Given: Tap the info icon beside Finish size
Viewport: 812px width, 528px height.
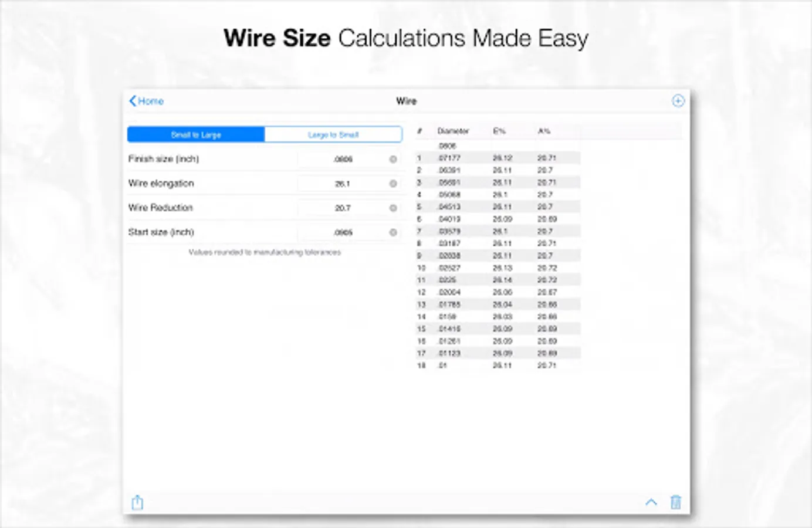Looking at the screenshot, I should [x=393, y=158].
